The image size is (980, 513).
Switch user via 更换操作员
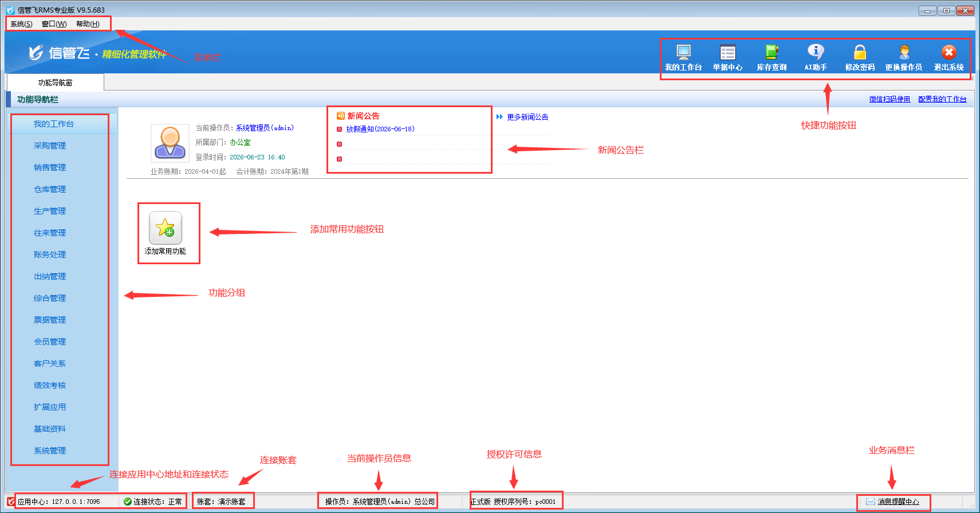tap(904, 58)
